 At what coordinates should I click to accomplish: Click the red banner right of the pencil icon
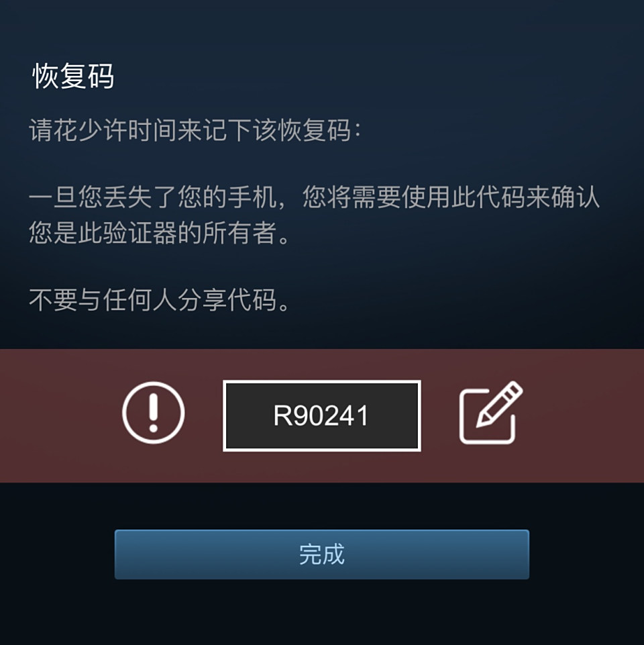[x=584, y=415]
